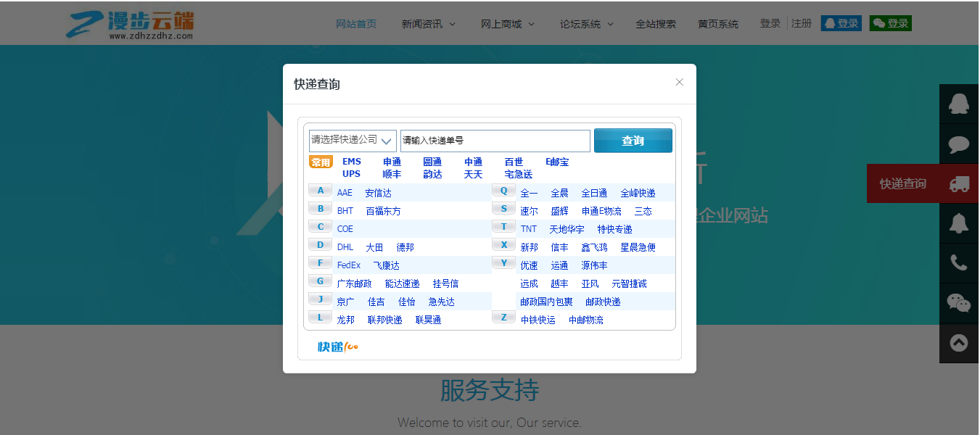Screen dimensions: 980x435
Task: Click the green WeChat login button
Action: (x=890, y=23)
